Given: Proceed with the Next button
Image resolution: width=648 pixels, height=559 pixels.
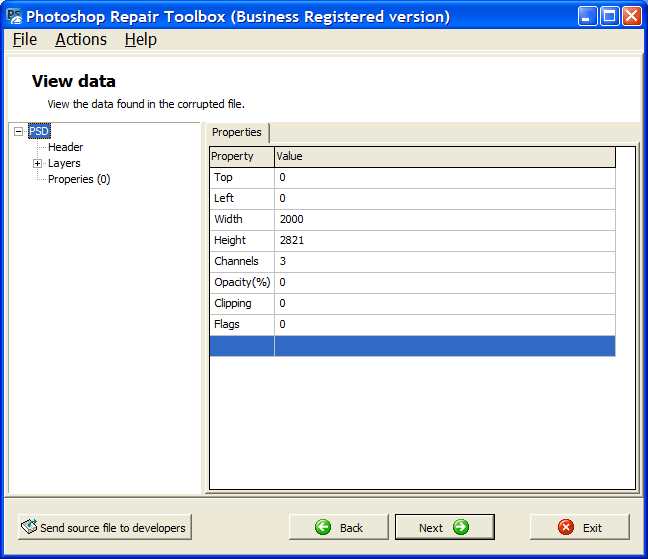Looking at the screenshot, I should click(445, 527).
